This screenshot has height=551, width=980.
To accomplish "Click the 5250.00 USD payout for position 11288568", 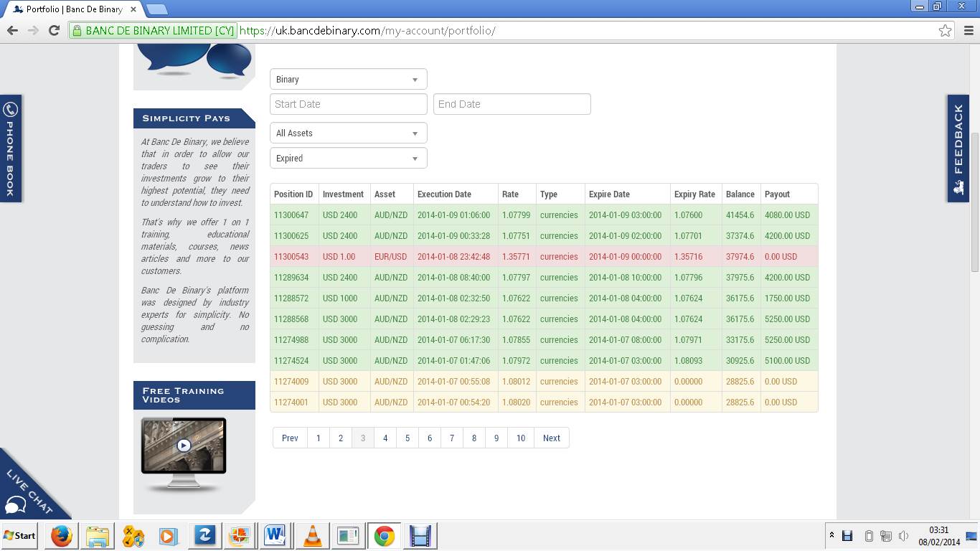I will click(787, 319).
